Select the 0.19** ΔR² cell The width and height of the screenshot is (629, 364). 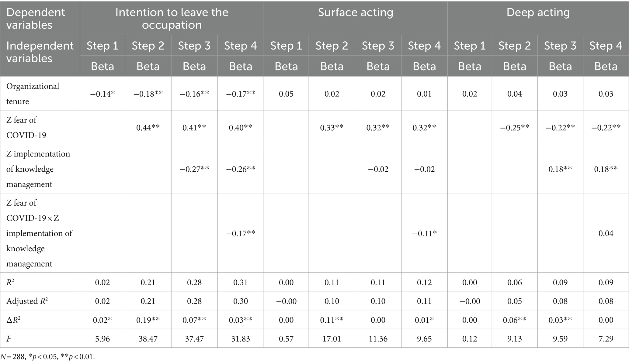[x=148, y=320]
